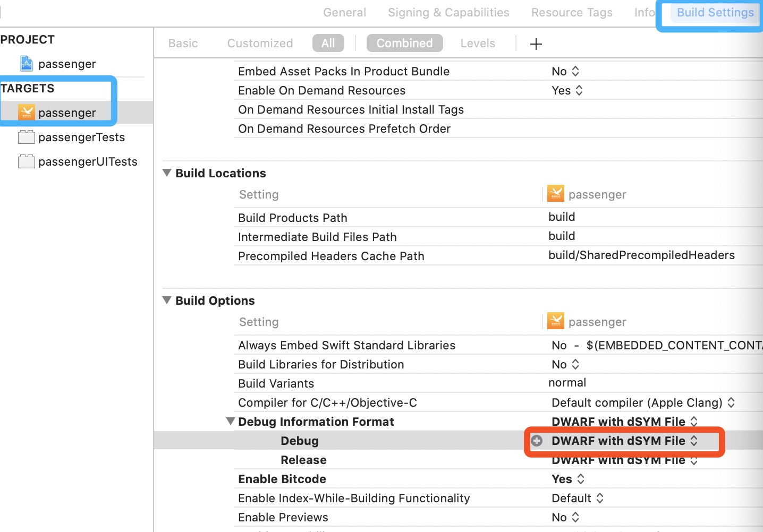
Task: Click plus icon beside Debug DWARF value
Action: tap(537, 441)
